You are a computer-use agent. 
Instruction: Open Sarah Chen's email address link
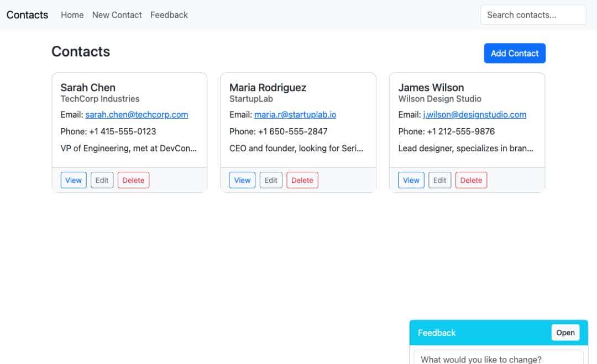(x=137, y=115)
